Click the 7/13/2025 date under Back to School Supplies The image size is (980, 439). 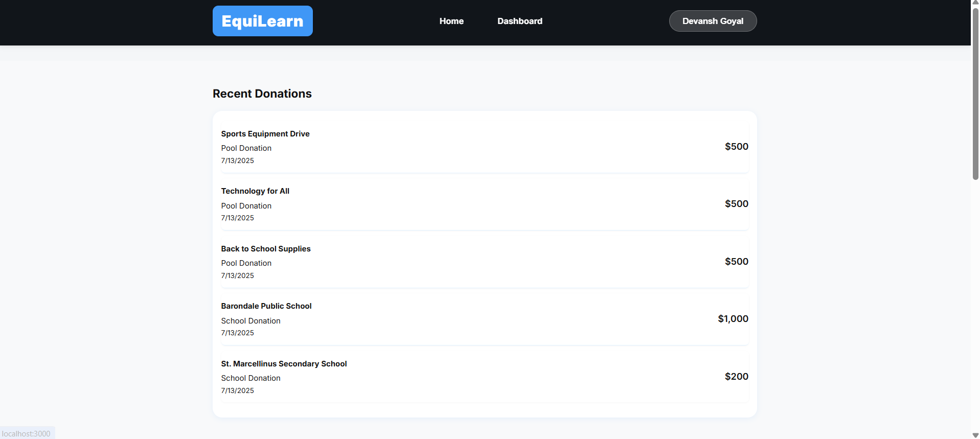tap(237, 275)
